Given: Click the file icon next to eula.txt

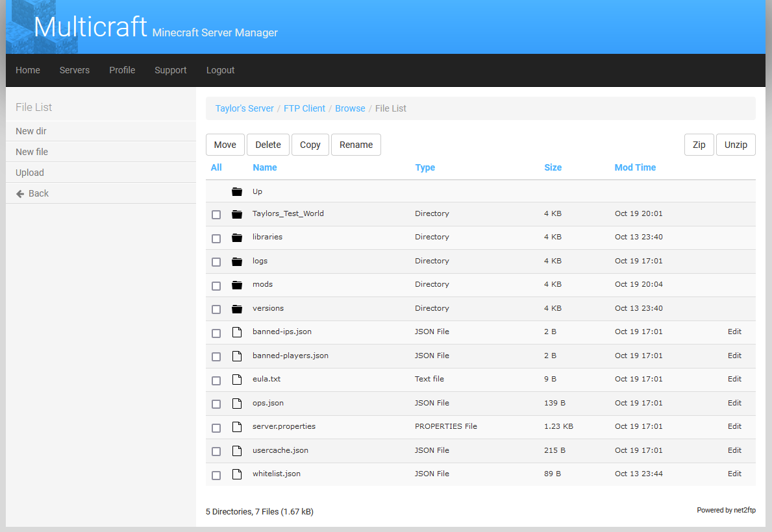Looking at the screenshot, I should point(236,380).
